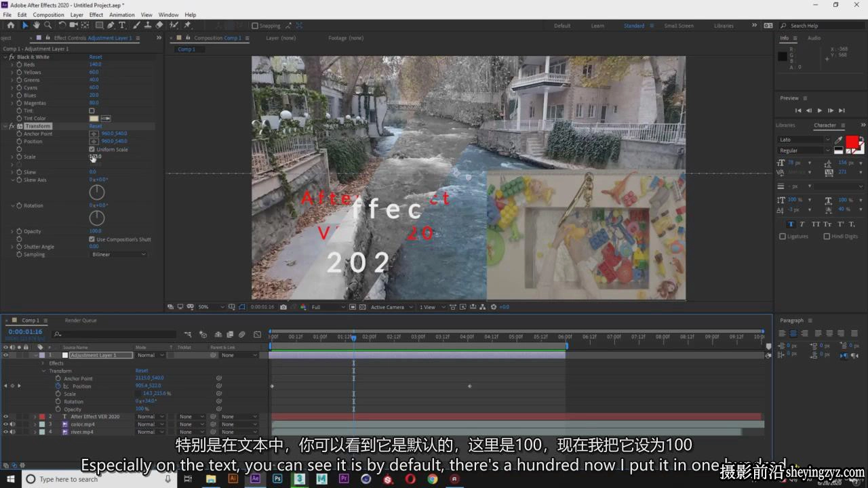
Task: Jump to last frame in Preview
Action: coord(842,110)
